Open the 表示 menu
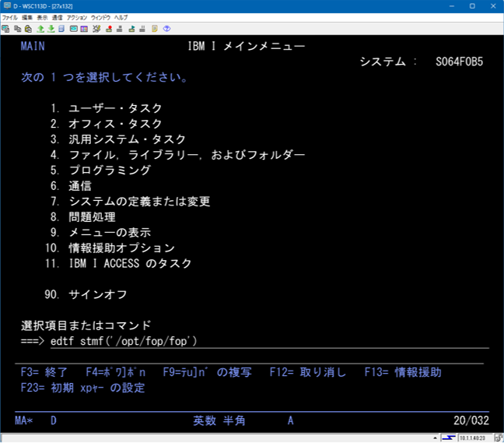 [x=42, y=17]
